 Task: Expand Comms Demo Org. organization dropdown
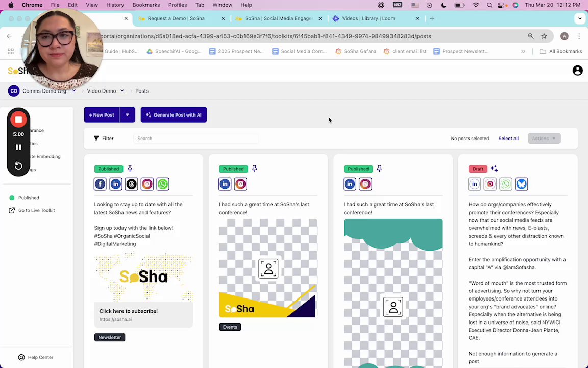74,90
